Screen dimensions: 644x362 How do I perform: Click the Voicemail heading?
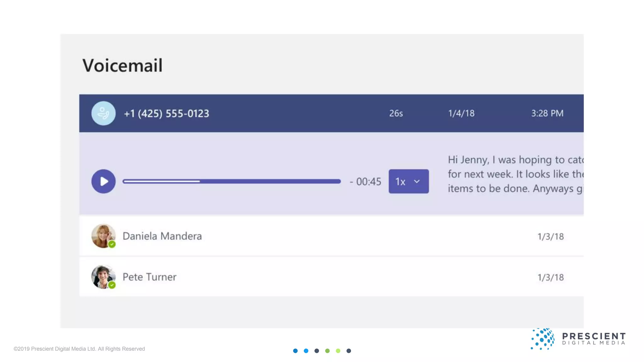[x=122, y=65]
